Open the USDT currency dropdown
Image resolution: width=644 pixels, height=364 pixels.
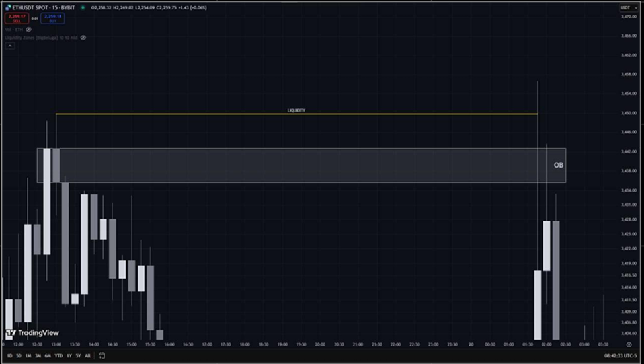(x=625, y=7)
